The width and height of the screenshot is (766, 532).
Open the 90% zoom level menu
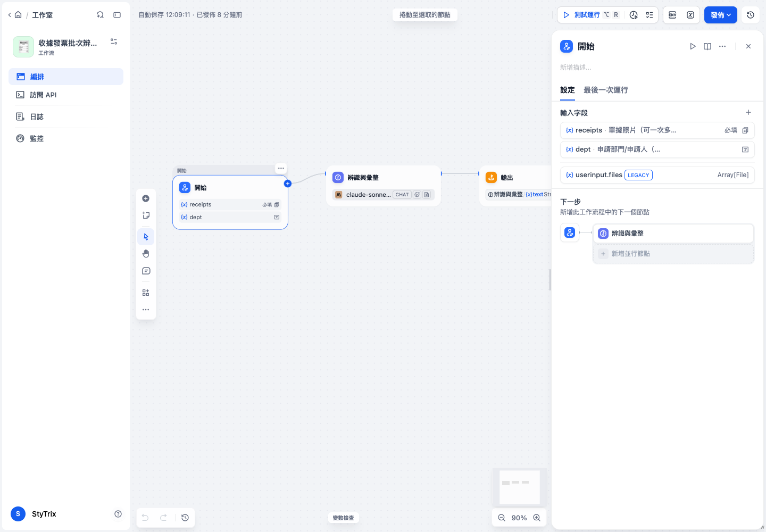click(519, 518)
